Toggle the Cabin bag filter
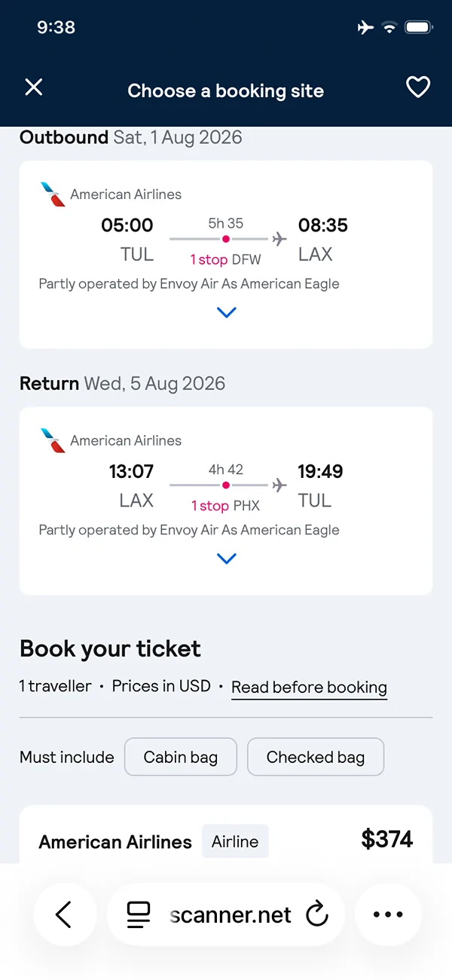Viewport: 452px width, 980px height. click(181, 757)
